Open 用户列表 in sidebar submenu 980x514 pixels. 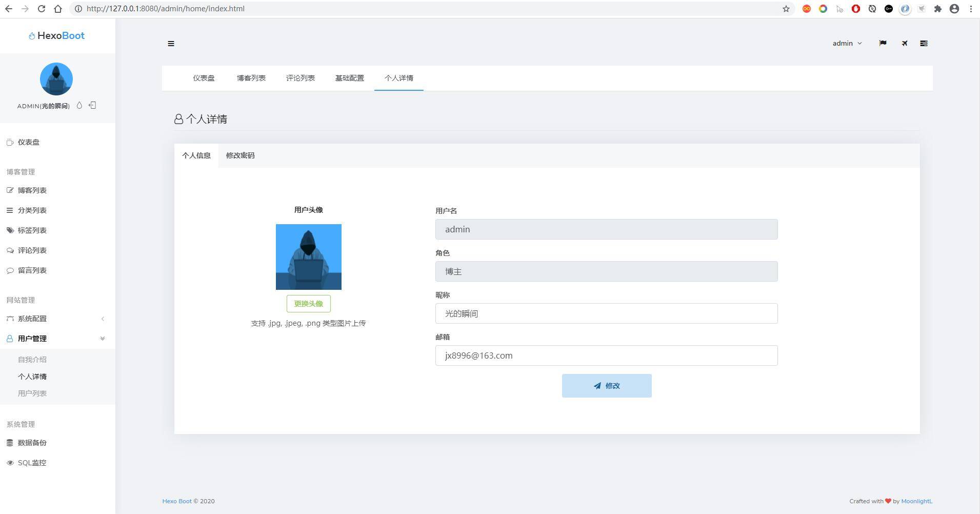pyautogui.click(x=32, y=393)
